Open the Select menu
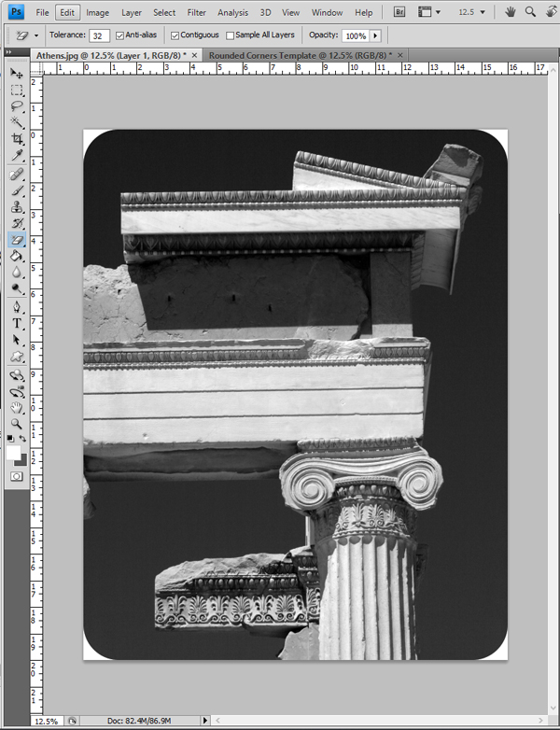The height and width of the screenshot is (730, 560). (x=164, y=12)
